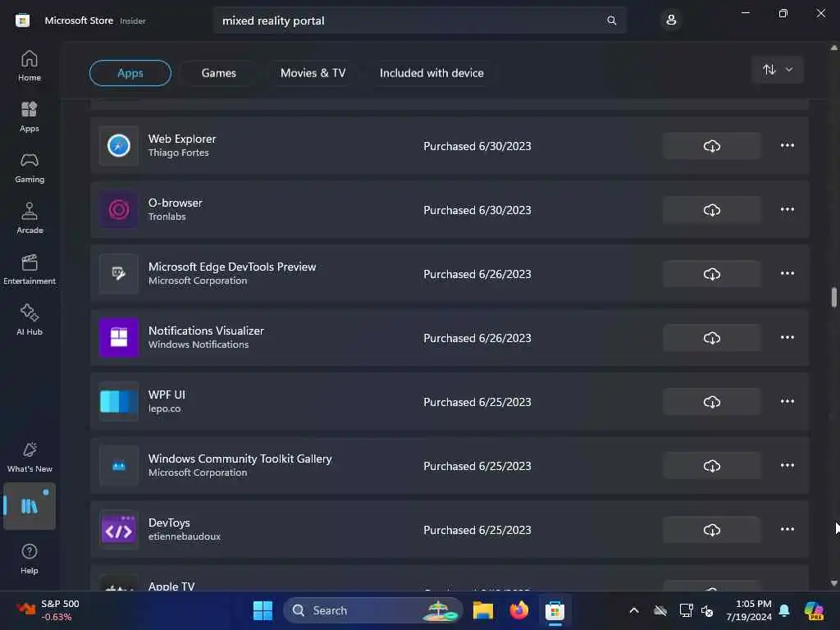This screenshot has width=840, height=630.
Task: Download O-browser via cloud button
Action: coord(711,210)
